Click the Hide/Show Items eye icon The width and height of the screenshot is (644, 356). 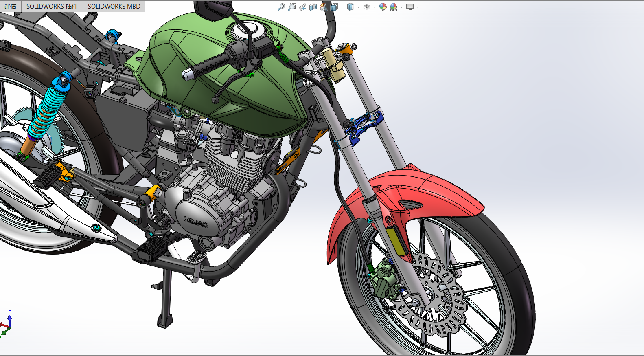[x=367, y=7]
